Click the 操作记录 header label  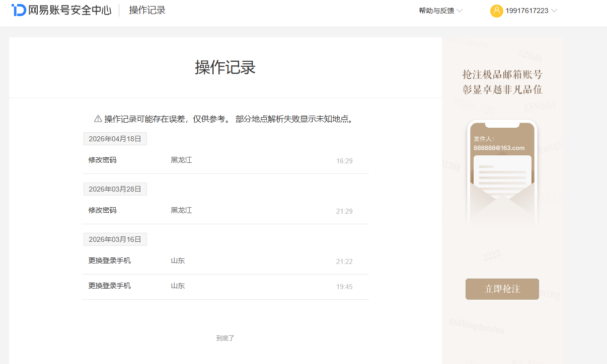coord(147,10)
